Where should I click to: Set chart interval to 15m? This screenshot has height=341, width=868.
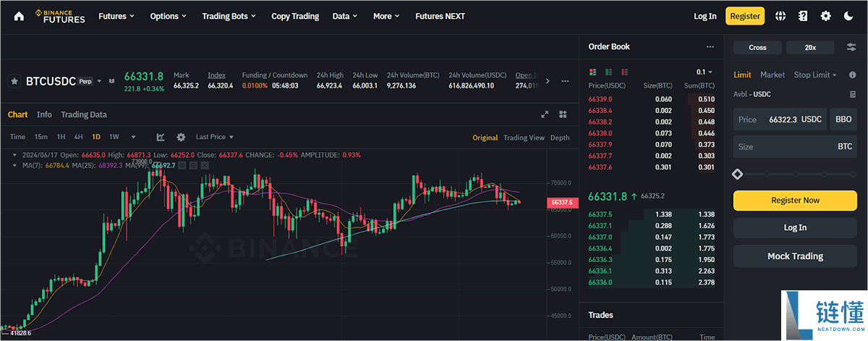tap(41, 137)
